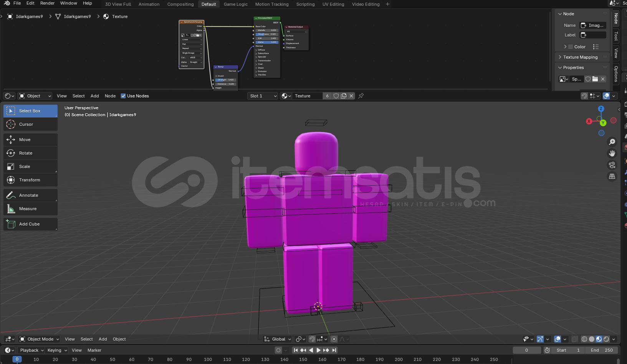Toggle viewport overlays button
The image size is (627, 364).
pos(558,339)
